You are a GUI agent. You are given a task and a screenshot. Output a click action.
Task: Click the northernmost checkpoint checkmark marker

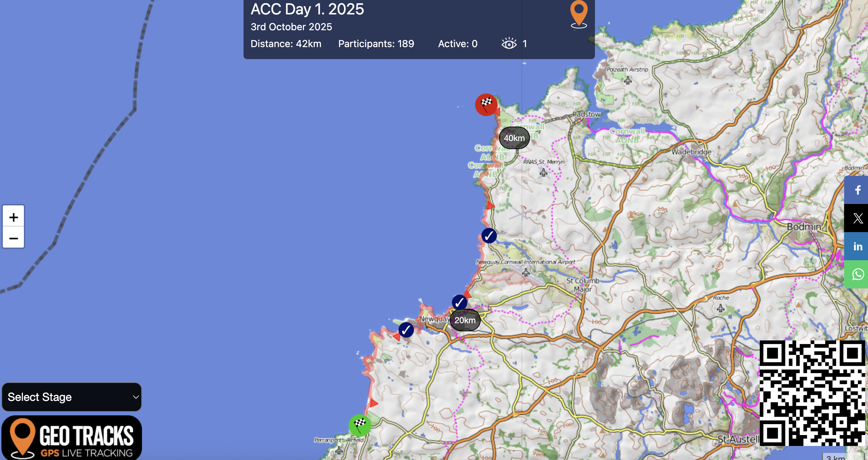click(x=489, y=236)
